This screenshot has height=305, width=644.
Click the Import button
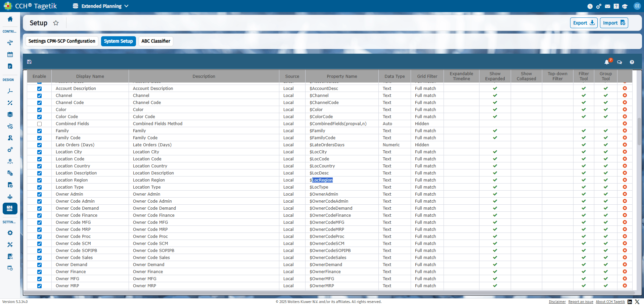tap(614, 23)
